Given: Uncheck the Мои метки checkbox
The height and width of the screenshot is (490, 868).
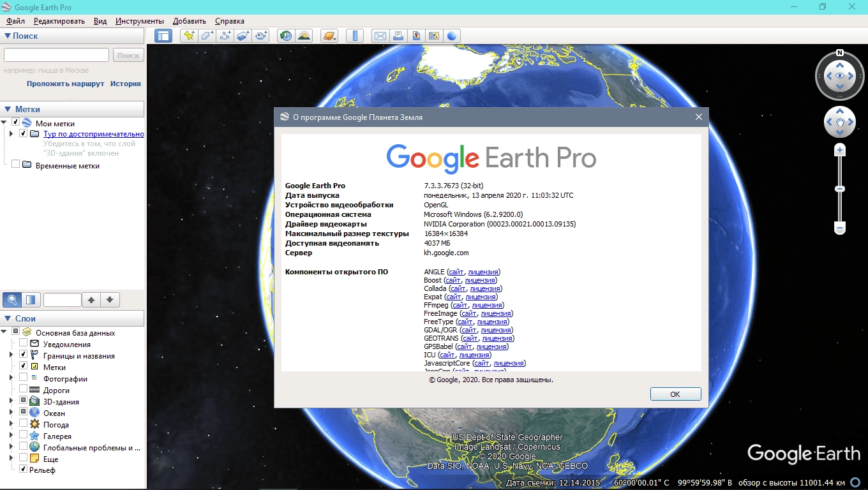Looking at the screenshot, I should coord(15,122).
